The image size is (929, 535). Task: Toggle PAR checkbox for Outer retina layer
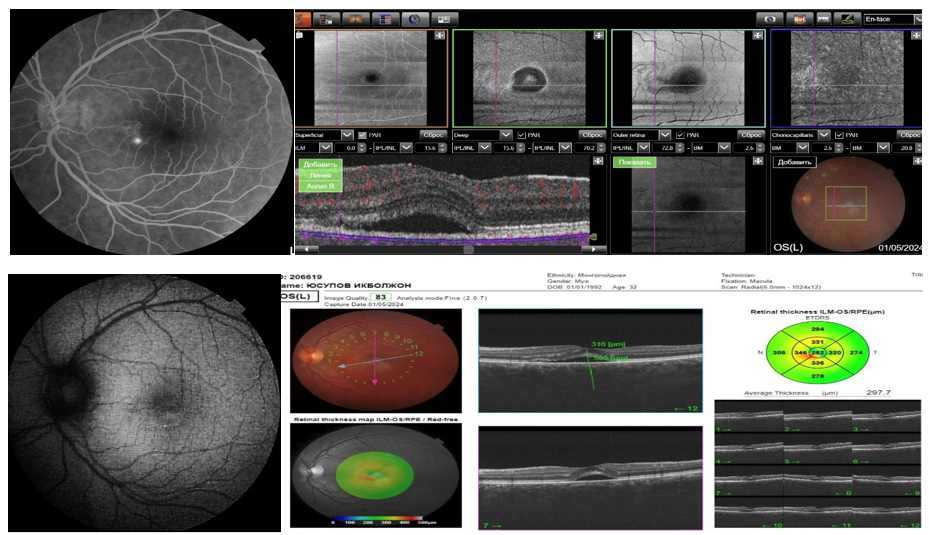681,134
